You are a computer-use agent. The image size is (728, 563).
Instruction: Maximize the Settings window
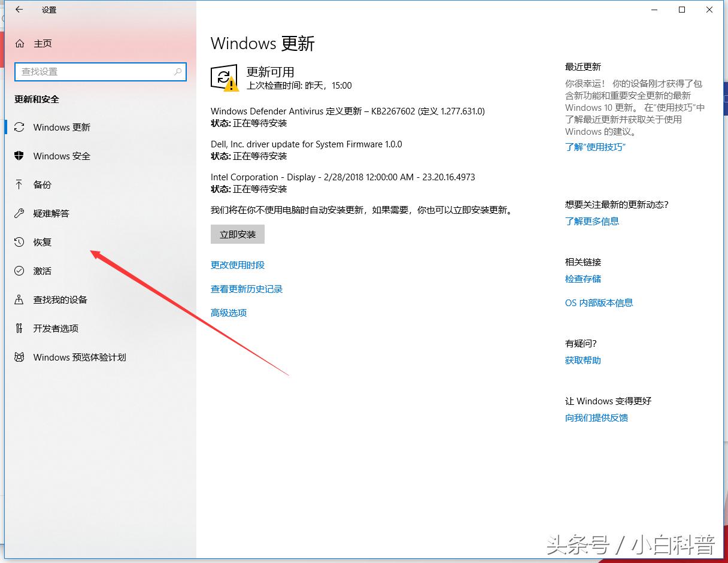click(x=682, y=10)
